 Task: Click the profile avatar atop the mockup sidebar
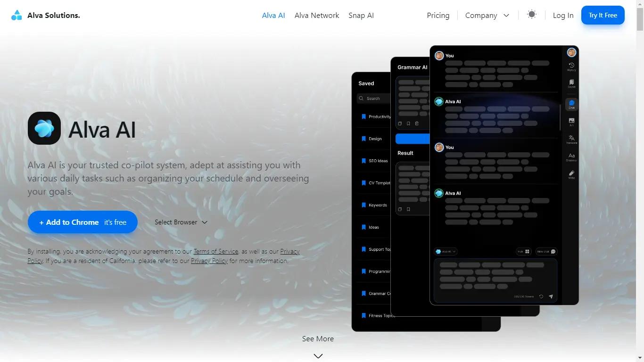tap(571, 52)
